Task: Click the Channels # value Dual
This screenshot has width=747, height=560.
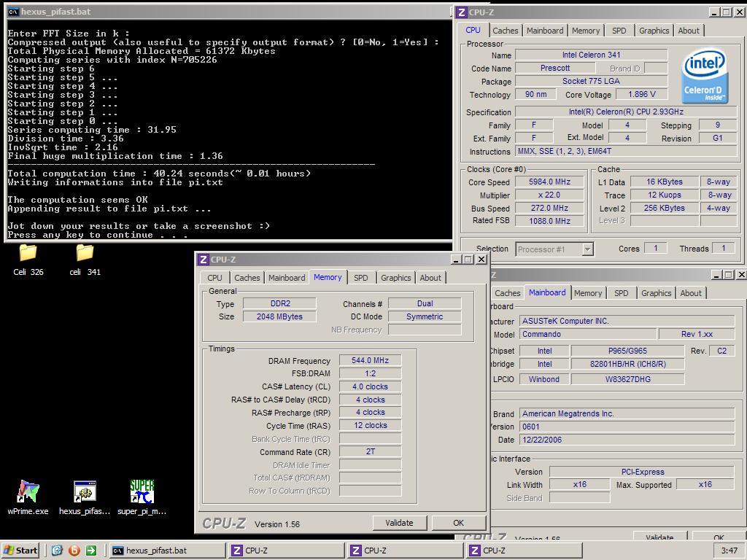Action: click(x=425, y=303)
